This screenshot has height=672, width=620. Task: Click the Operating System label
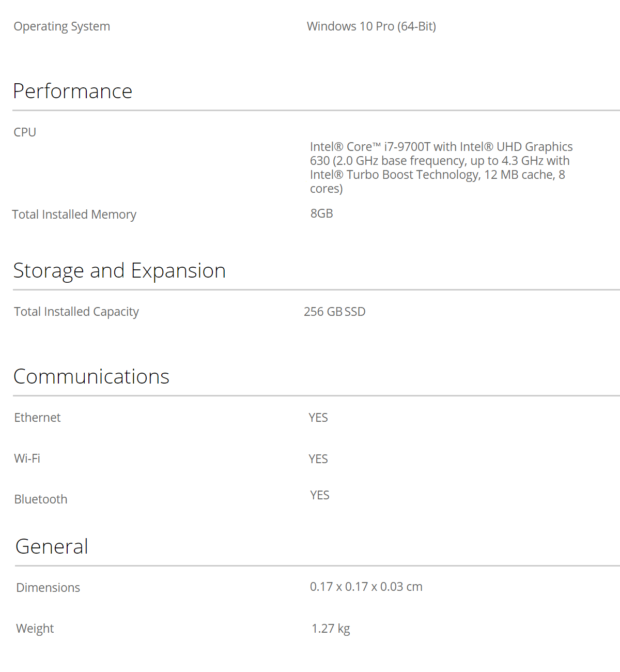click(x=62, y=26)
